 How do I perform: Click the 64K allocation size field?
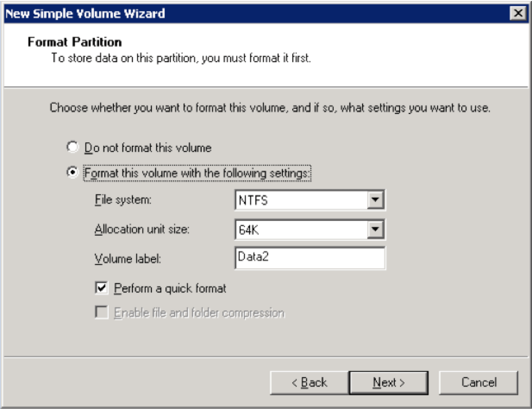[301, 230]
